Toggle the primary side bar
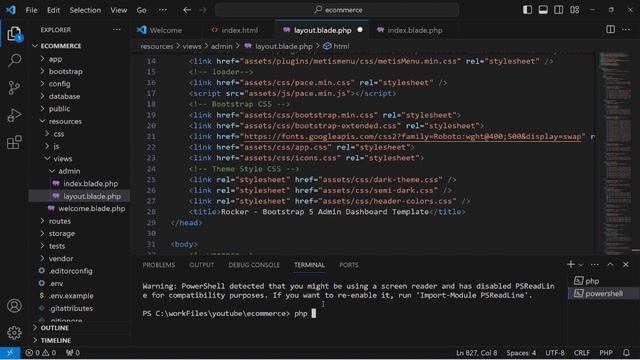This screenshot has height=360, width=640. 527,10
